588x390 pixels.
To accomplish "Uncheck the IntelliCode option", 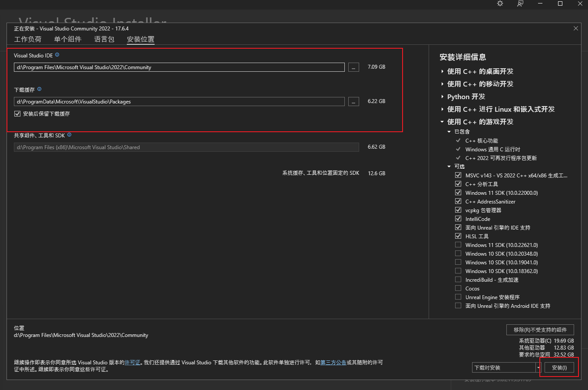I will coord(458,219).
